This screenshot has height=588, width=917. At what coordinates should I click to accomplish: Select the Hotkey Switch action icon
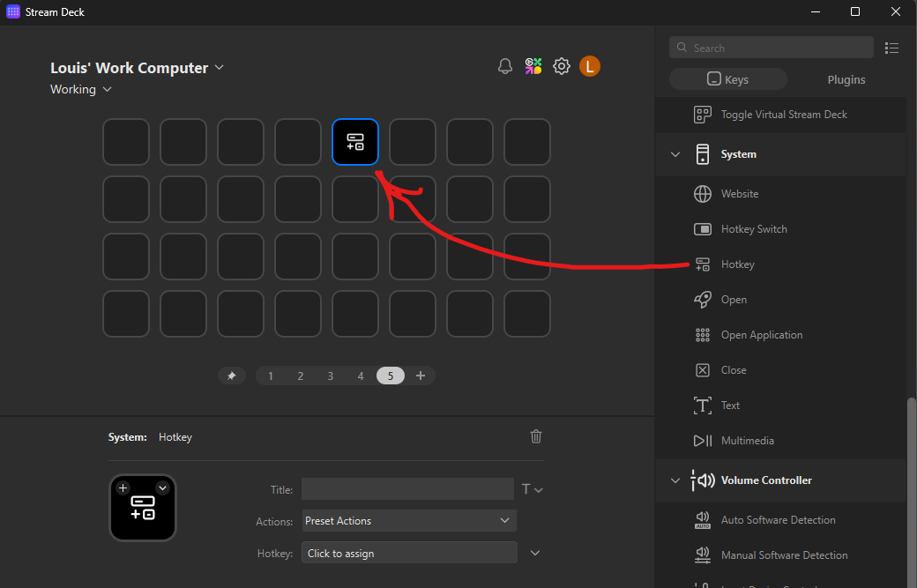click(x=703, y=228)
